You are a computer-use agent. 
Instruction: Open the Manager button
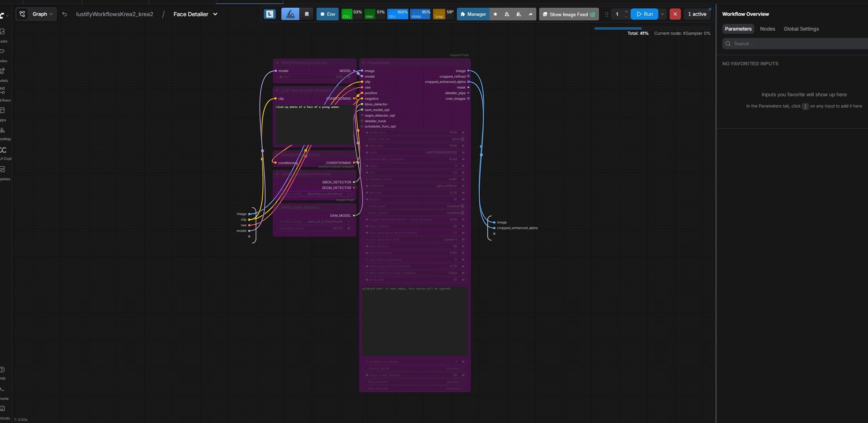point(473,14)
